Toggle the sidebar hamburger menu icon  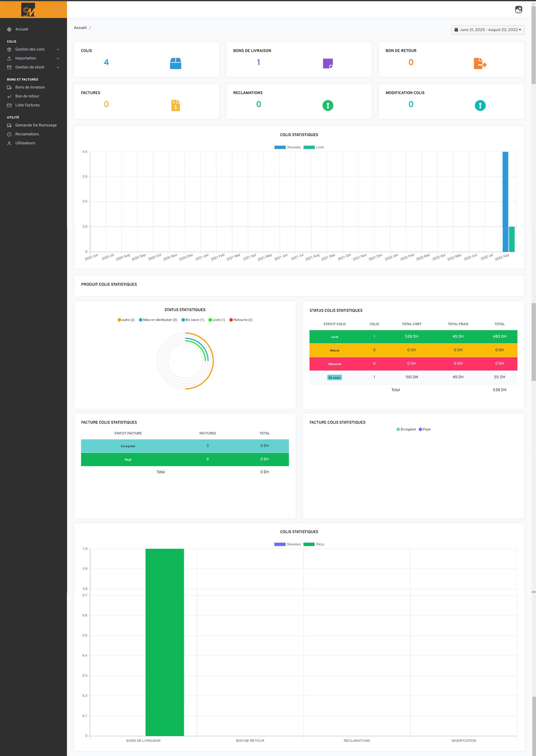[57, 9]
